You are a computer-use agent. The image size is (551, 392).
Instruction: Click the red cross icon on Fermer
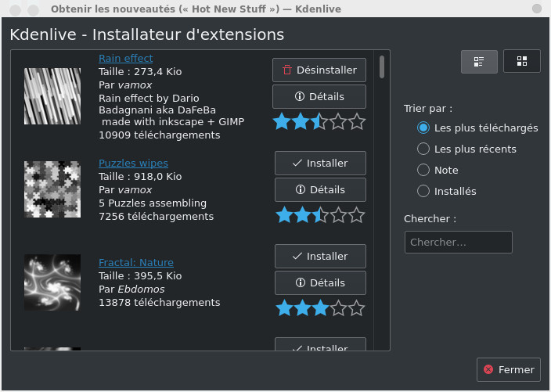pos(488,369)
